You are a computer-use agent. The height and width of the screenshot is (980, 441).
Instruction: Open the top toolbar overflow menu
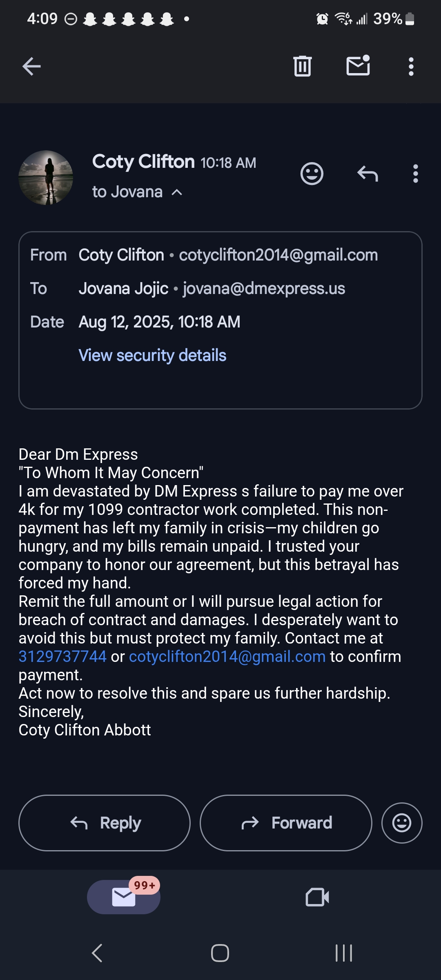tap(411, 67)
